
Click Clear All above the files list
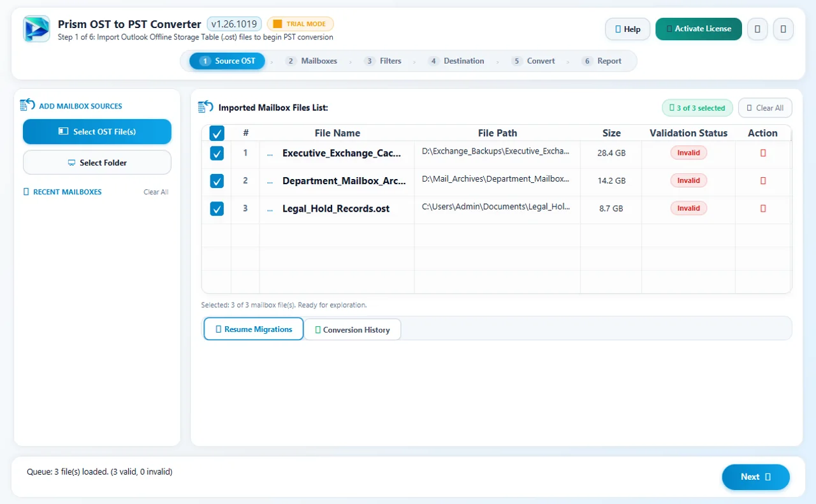click(x=765, y=108)
